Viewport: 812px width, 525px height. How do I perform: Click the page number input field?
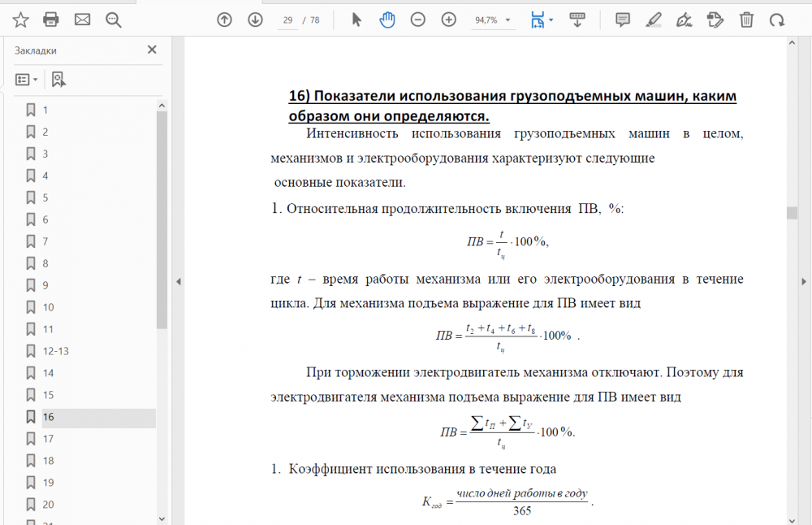click(x=288, y=20)
